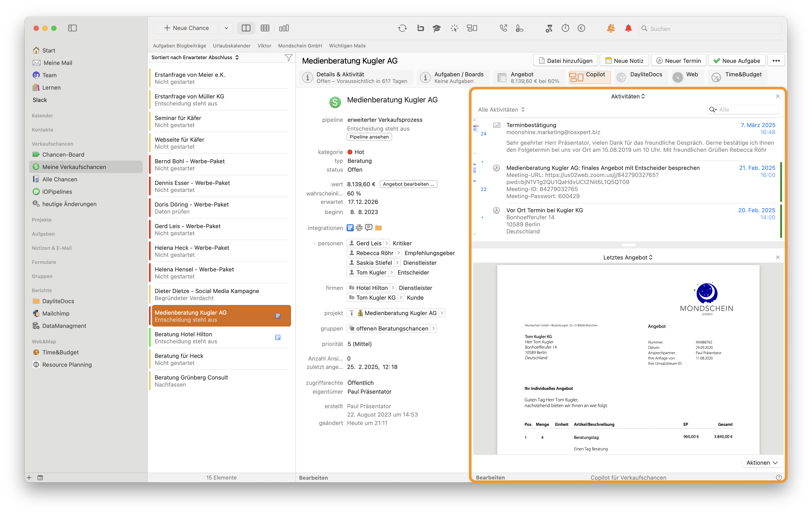The width and height of the screenshot is (812, 515).
Task: Open the Aufgaben / Boards tab
Action: click(x=453, y=78)
